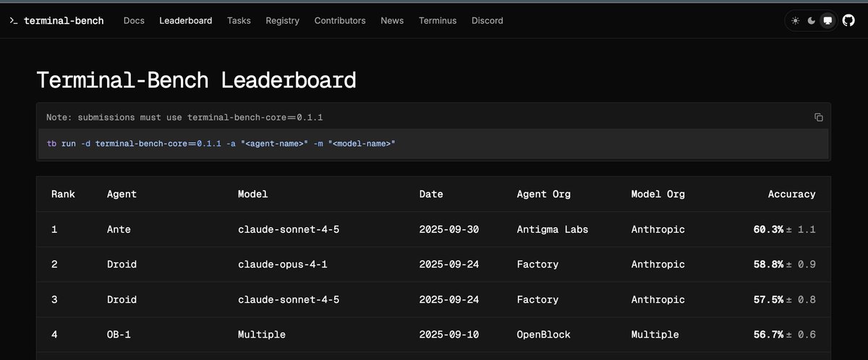Click Anthropic in the rank 3 row
Screen dimensions: 868x360
point(658,299)
